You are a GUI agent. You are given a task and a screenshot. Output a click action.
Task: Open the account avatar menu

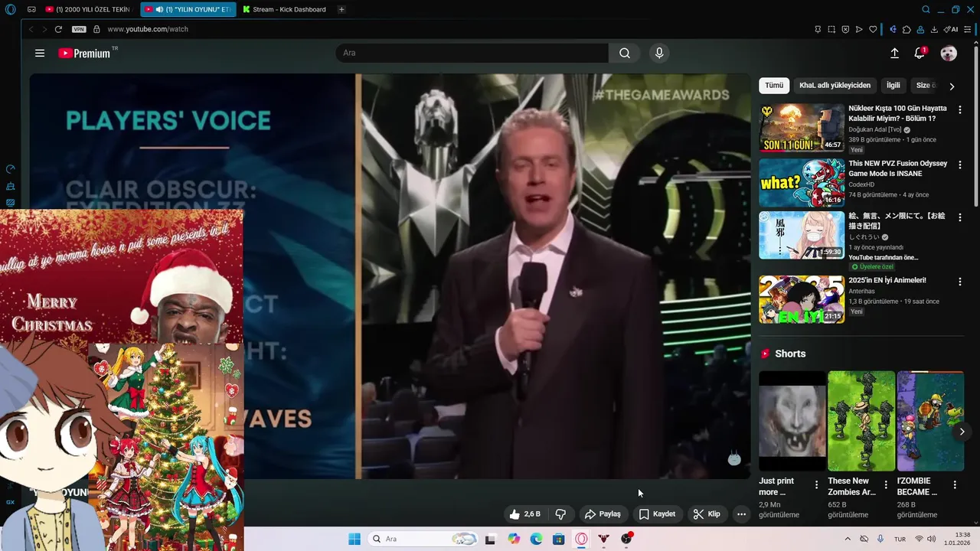pyautogui.click(x=949, y=53)
